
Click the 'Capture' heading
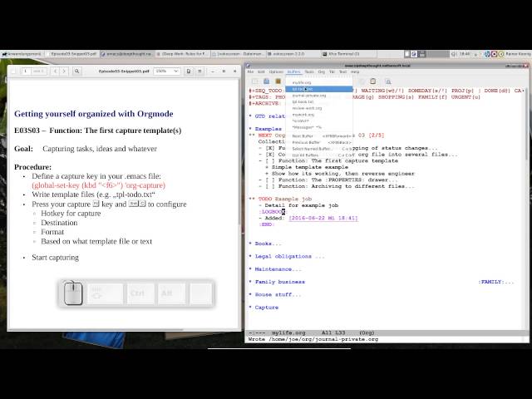pos(267,308)
